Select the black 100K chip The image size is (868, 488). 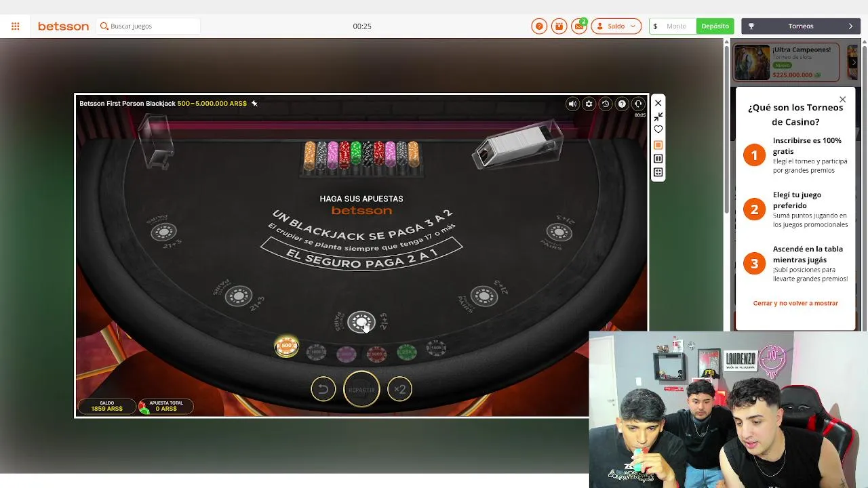click(436, 348)
